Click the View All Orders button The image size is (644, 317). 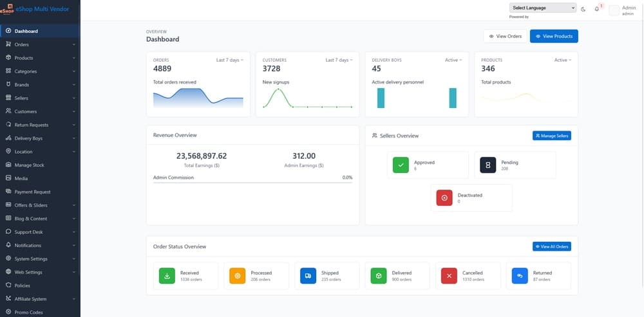[x=552, y=246]
